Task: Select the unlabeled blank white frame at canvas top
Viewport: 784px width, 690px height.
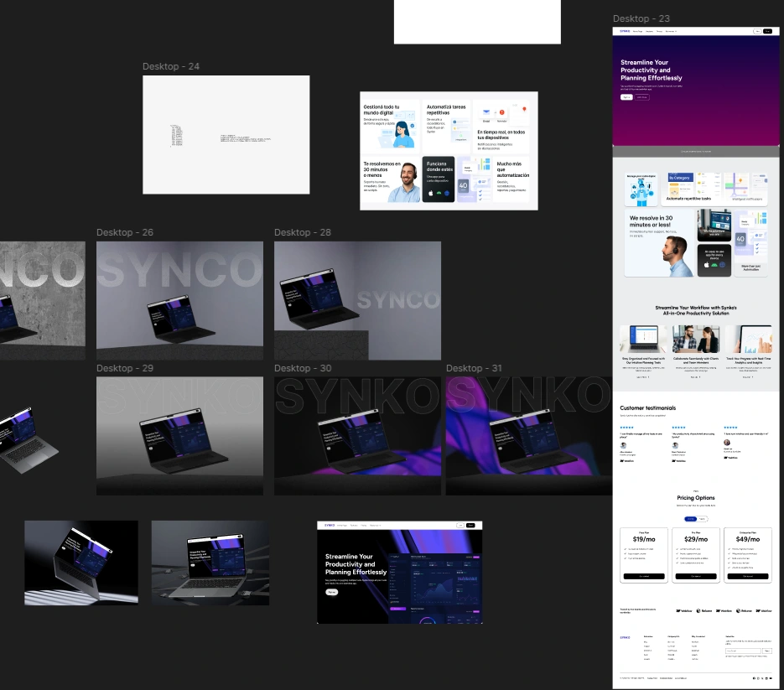Action: coord(477,22)
